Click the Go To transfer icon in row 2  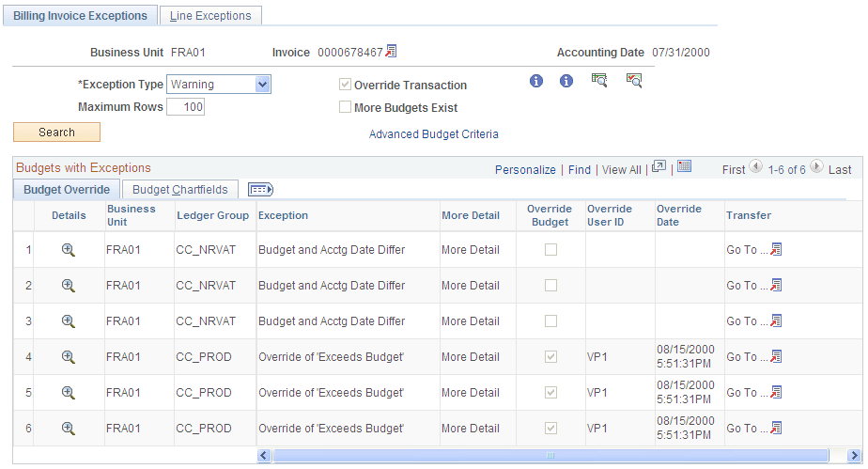point(776,285)
